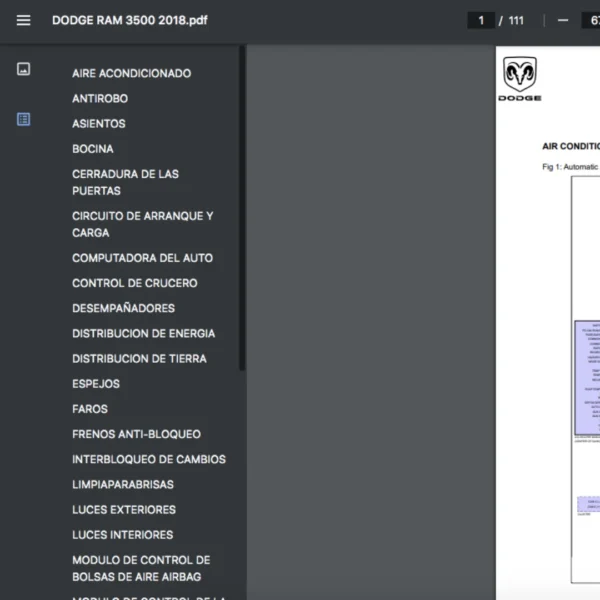Select the BOCINA outline entry
Image resolution: width=600 pixels, height=600 pixels.
pyautogui.click(x=93, y=148)
